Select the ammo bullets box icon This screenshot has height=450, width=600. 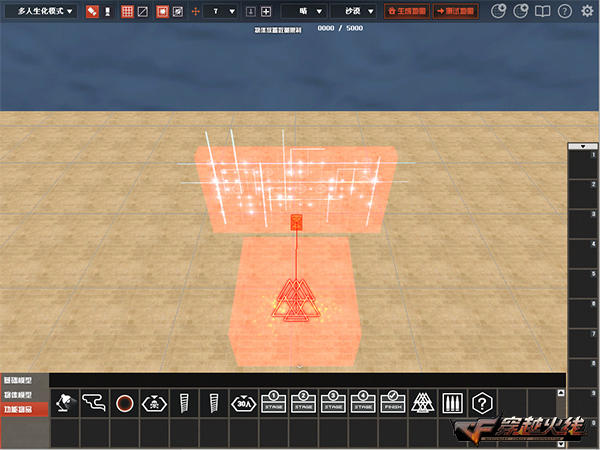pyautogui.click(x=453, y=403)
